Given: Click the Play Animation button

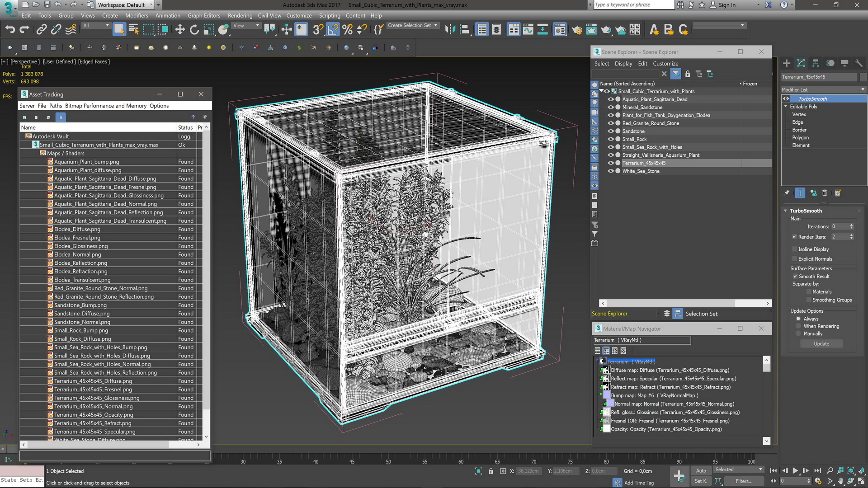Looking at the screenshot, I should click(795, 470).
